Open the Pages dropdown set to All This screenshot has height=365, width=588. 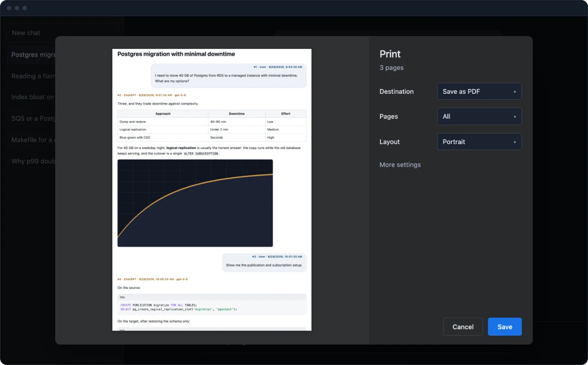click(479, 116)
